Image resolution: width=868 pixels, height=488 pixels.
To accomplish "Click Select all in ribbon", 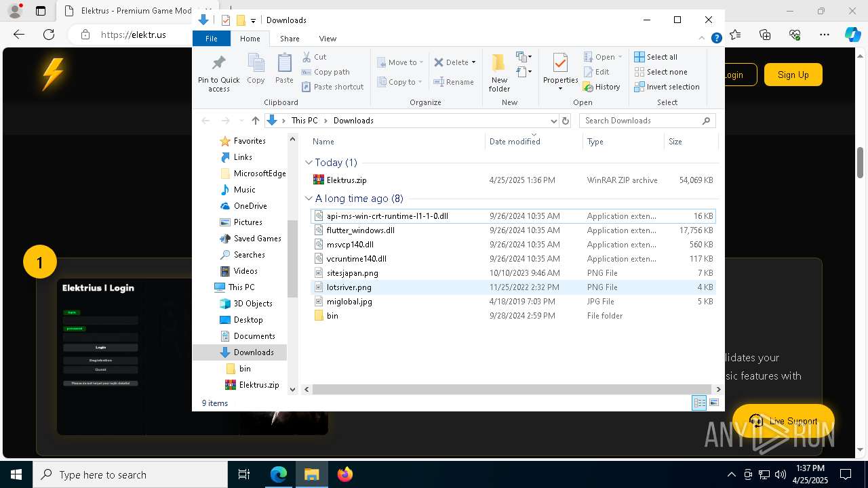I will pos(656,57).
